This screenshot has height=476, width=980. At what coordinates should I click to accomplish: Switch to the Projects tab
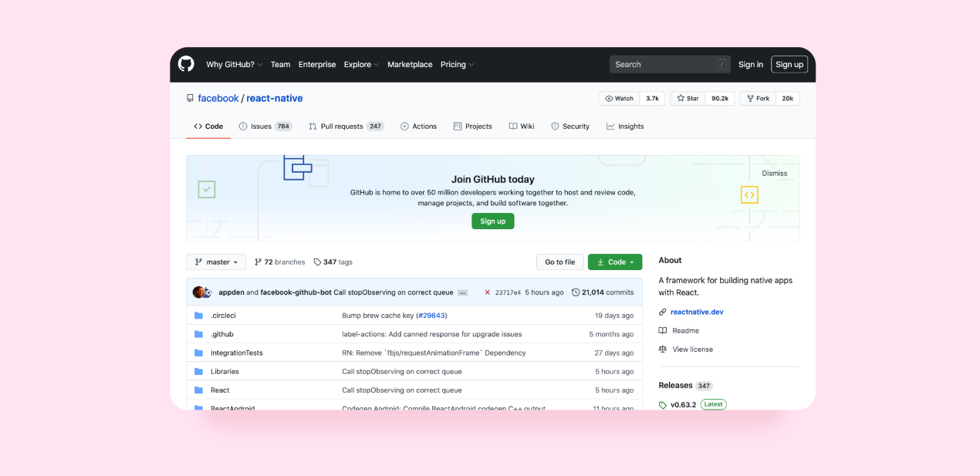[x=472, y=127]
